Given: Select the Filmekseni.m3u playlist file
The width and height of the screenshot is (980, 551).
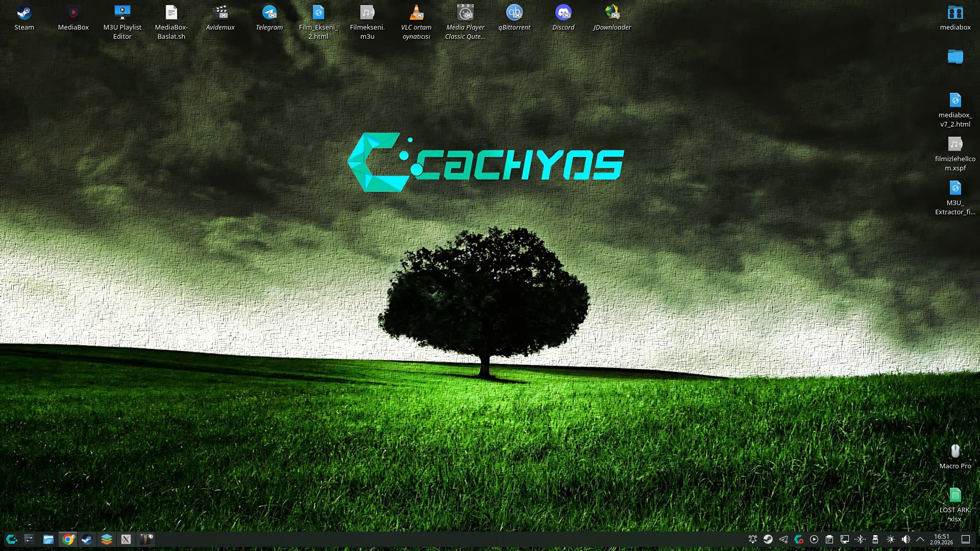Looking at the screenshot, I should [367, 22].
